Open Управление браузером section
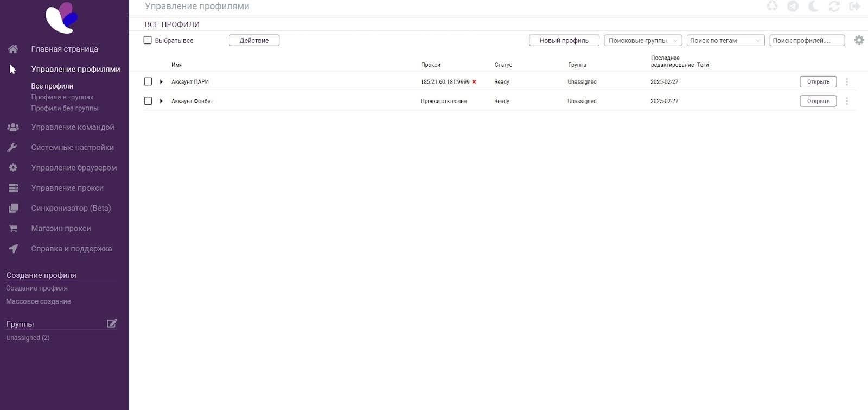The height and width of the screenshot is (410, 868). tap(74, 168)
